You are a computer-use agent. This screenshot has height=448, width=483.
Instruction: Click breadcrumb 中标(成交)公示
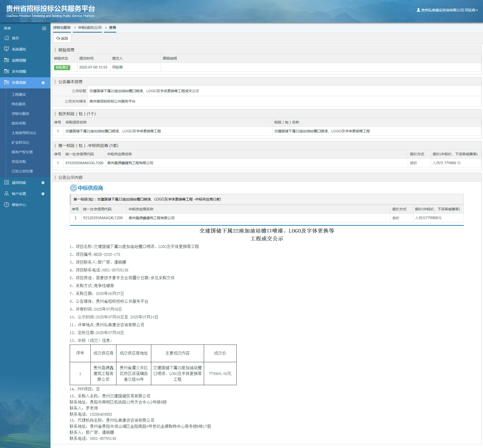(x=90, y=27)
